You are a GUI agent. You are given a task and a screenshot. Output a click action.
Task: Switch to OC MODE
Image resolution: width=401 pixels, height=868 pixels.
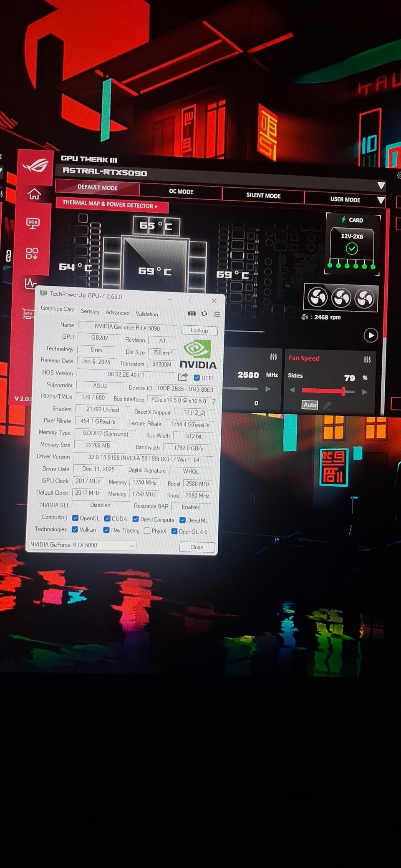(x=181, y=191)
